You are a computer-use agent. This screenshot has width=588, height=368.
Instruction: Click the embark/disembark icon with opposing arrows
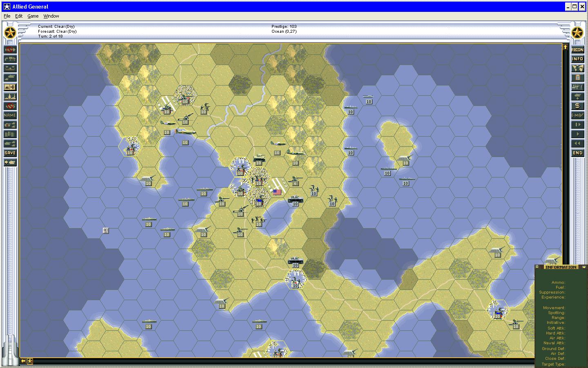tap(10, 68)
